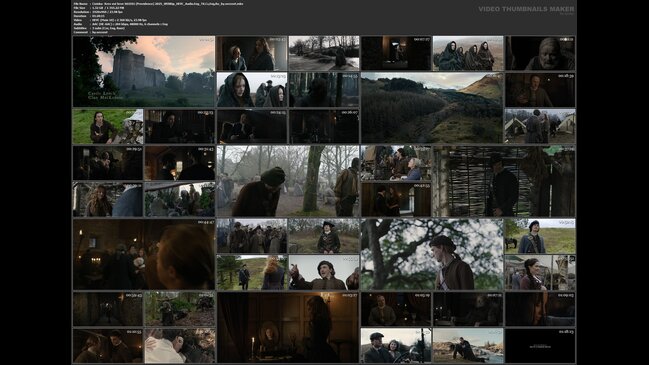Viewport: 649px width, 365px height.
Task: Select thumbnail of man sitting on green grass
Action: 108,126
